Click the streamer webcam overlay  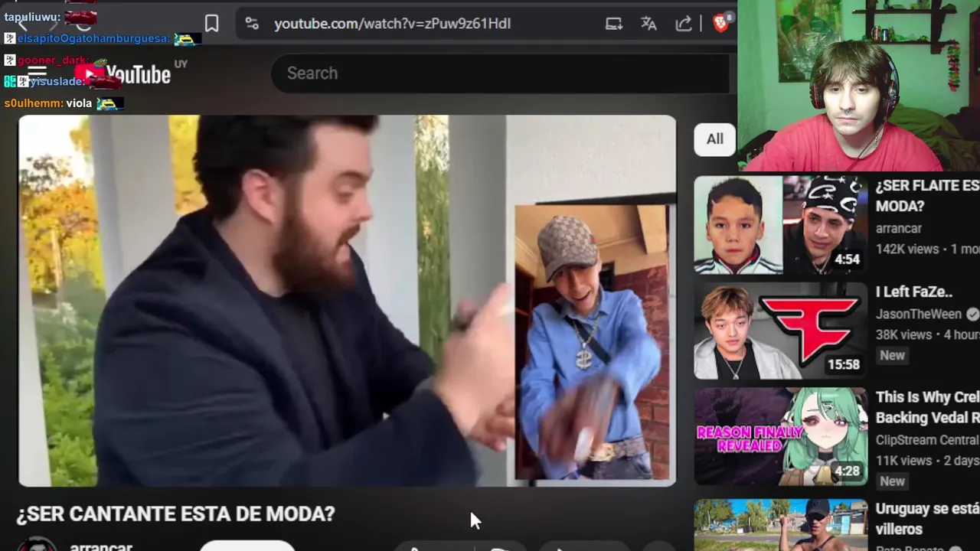(858, 86)
